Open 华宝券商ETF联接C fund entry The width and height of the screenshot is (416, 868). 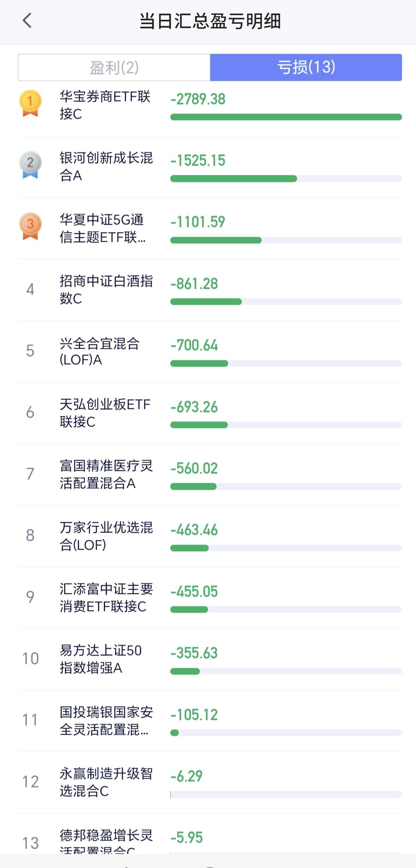(x=105, y=105)
